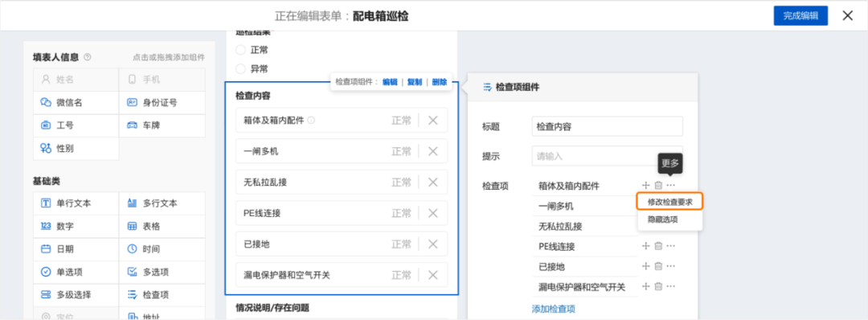This screenshot has height=320, width=868.
Task: Add the 性别 component
Action: click(76, 149)
